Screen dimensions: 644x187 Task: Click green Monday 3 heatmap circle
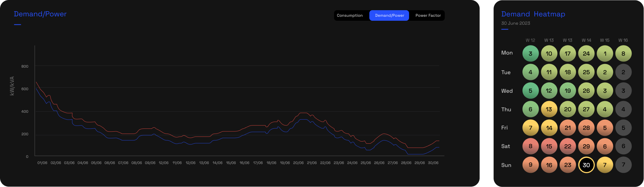530,53
